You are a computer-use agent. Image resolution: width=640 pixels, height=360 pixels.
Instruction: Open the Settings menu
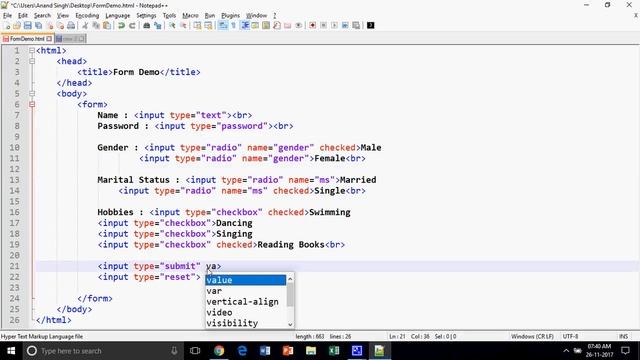(146, 16)
